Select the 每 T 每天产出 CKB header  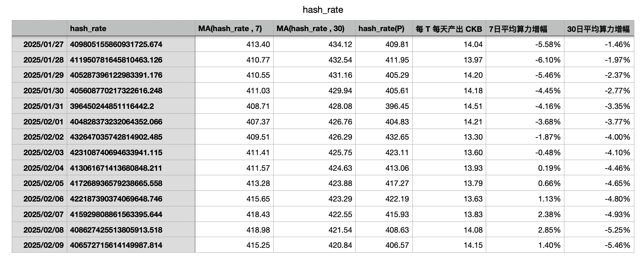[x=449, y=28]
